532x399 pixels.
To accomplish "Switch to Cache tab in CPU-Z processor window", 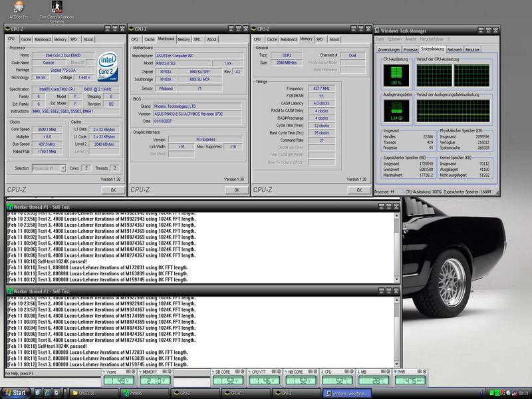I will click(26, 39).
